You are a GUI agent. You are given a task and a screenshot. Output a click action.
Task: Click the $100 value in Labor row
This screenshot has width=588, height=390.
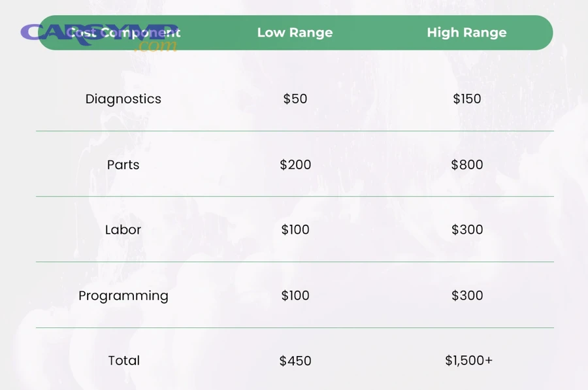click(295, 230)
